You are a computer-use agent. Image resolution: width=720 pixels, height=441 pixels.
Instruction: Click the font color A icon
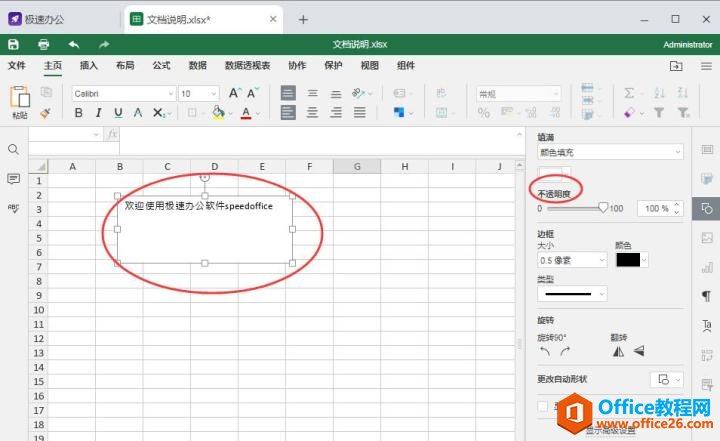(246, 113)
